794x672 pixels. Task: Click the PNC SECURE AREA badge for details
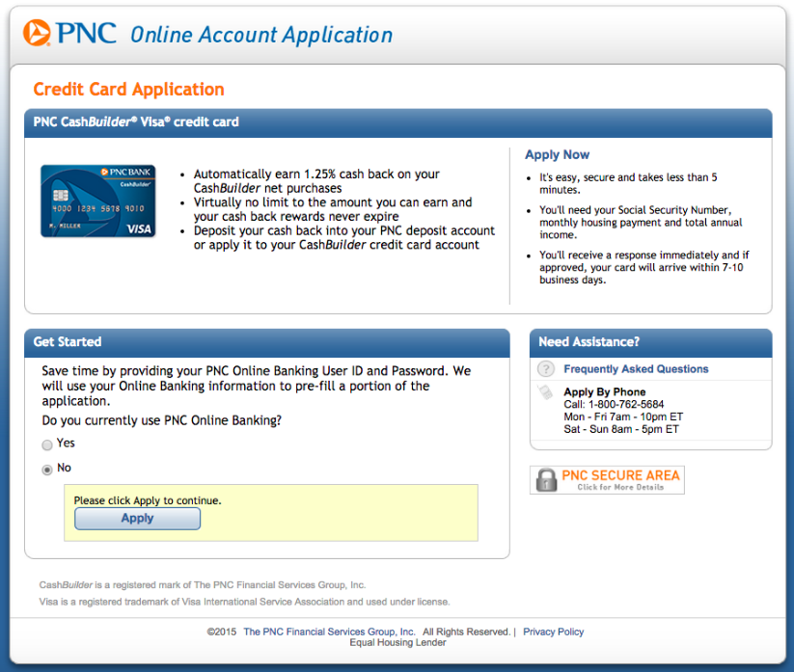pos(606,479)
